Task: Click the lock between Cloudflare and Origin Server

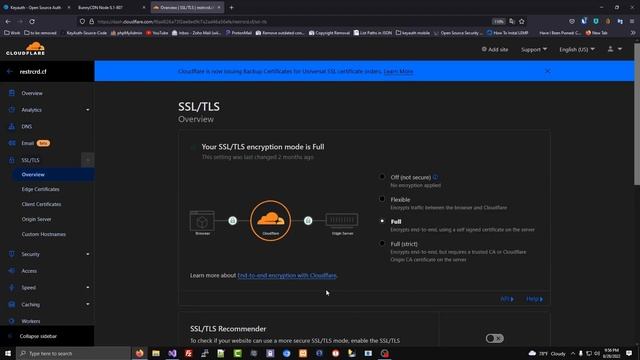Action: pos(308,221)
